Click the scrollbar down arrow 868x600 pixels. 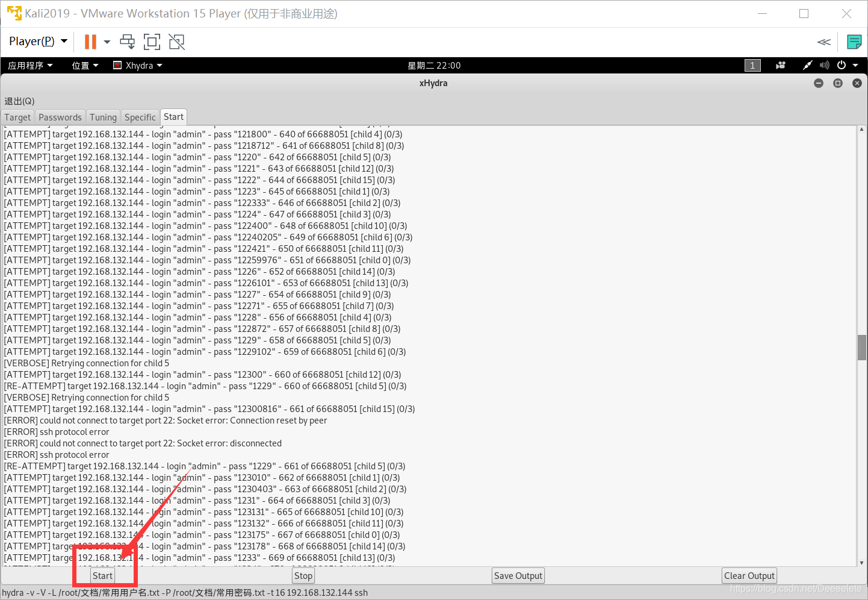pyautogui.click(x=862, y=563)
